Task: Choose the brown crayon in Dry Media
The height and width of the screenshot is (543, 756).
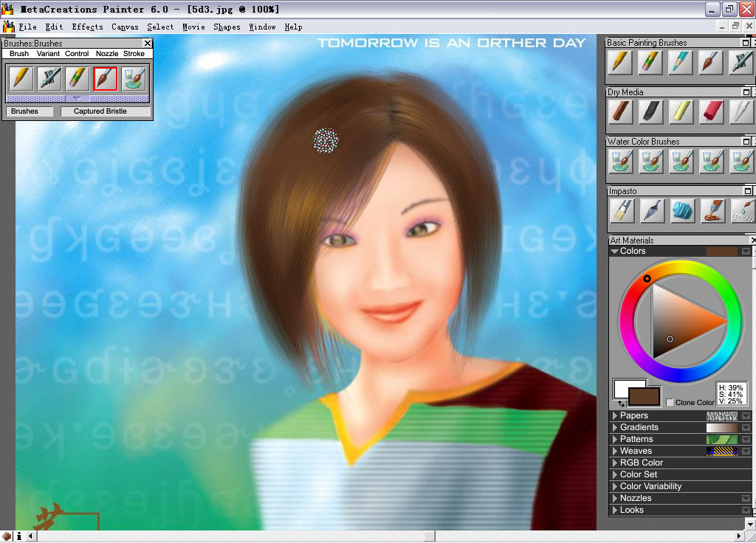Action: pyautogui.click(x=620, y=112)
